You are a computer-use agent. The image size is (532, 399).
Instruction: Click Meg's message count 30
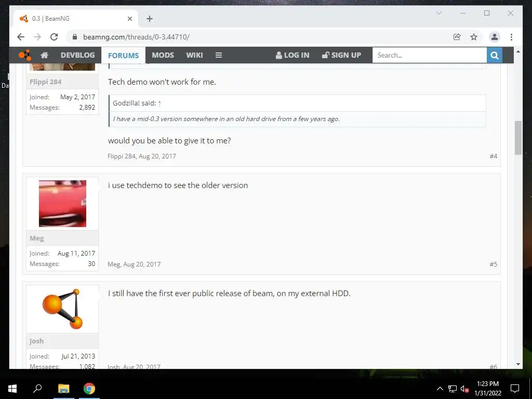pos(91,263)
